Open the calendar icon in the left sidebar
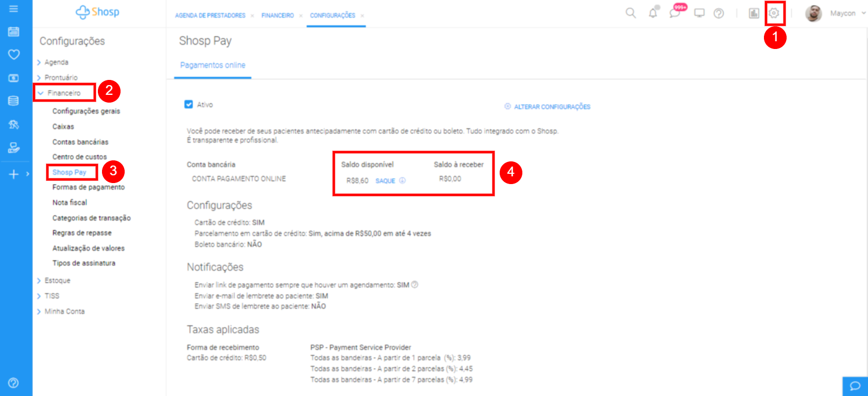Viewport: 868px width, 396px height. (14, 31)
